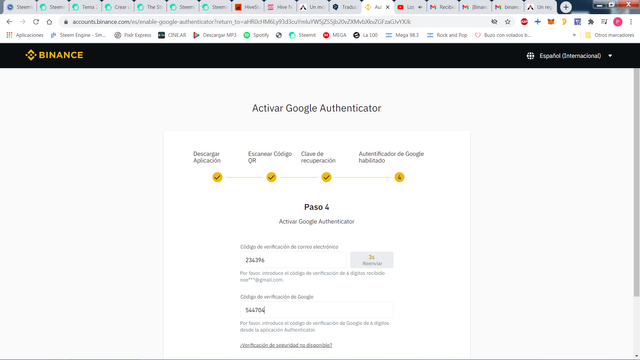The height and width of the screenshot is (360, 640).
Task: Open a new browser tab
Action: coord(566,7)
